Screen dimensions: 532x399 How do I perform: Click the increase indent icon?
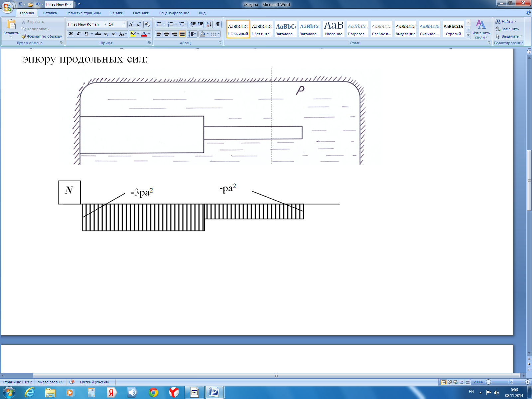coord(200,24)
